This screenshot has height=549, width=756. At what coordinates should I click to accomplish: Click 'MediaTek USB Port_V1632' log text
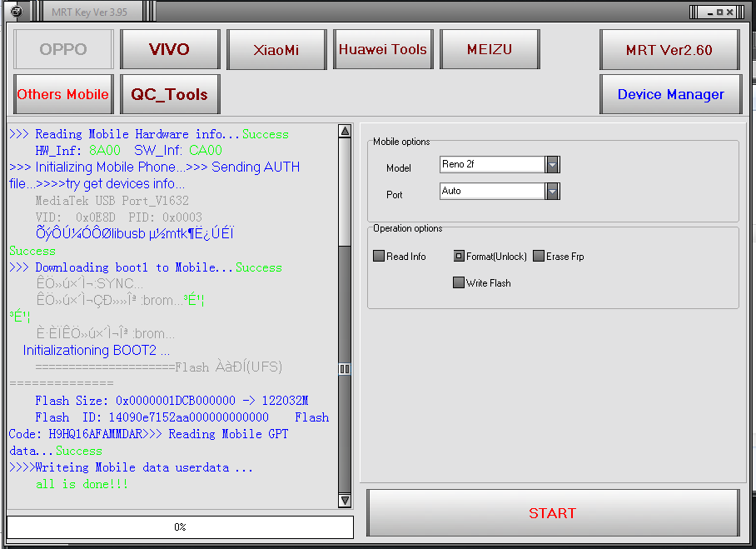112,200
